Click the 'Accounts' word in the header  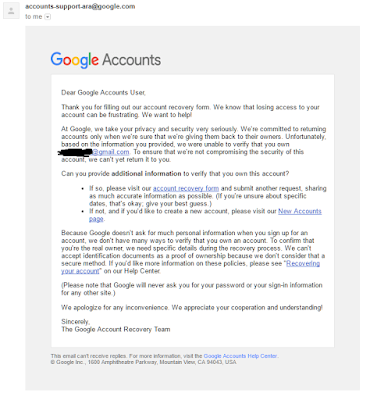point(131,60)
